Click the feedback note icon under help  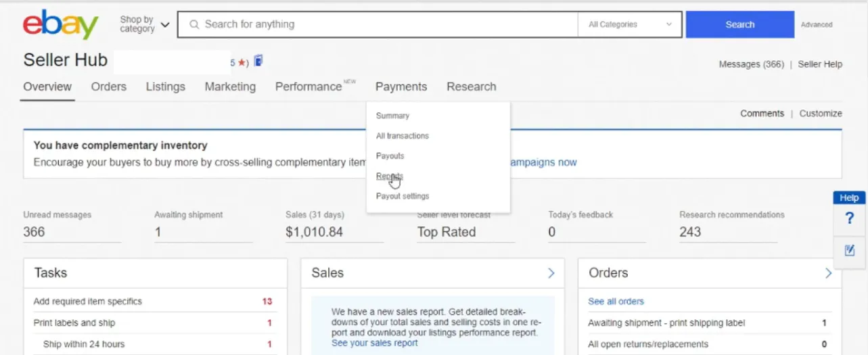[850, 250]
